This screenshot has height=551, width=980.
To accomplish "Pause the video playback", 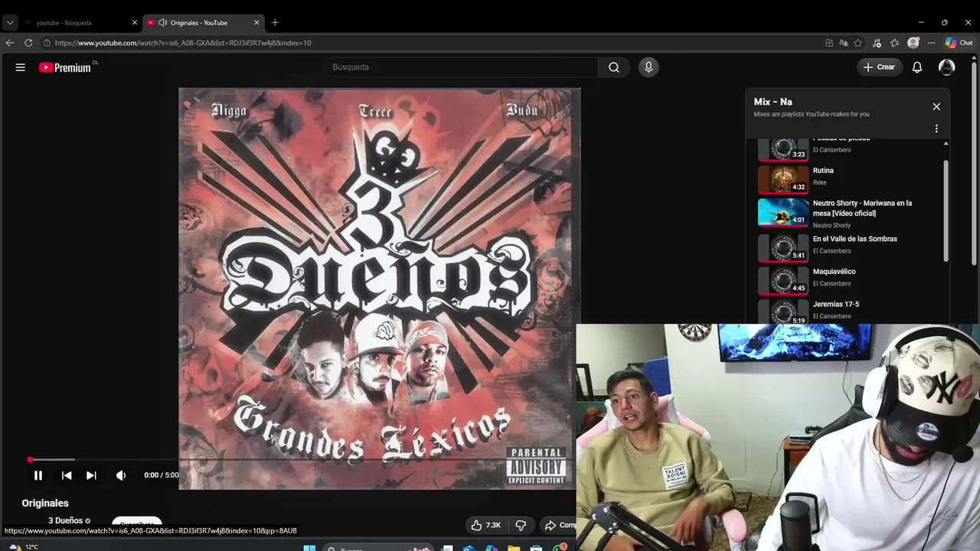I will tap(38, 475).
